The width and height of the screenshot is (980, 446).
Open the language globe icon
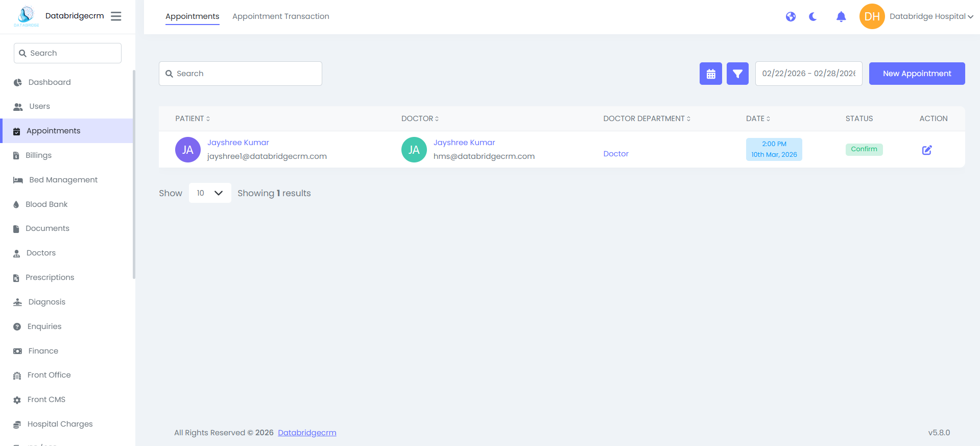(x=791, y=17)
